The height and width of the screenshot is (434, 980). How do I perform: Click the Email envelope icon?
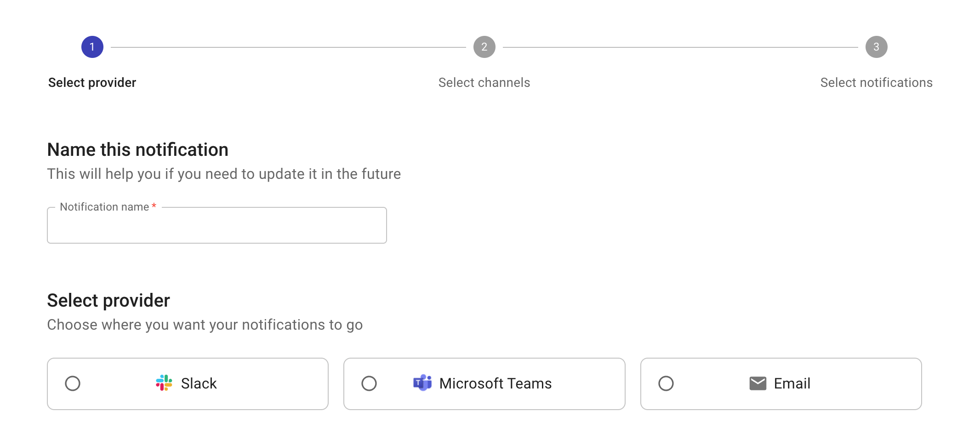758,383
